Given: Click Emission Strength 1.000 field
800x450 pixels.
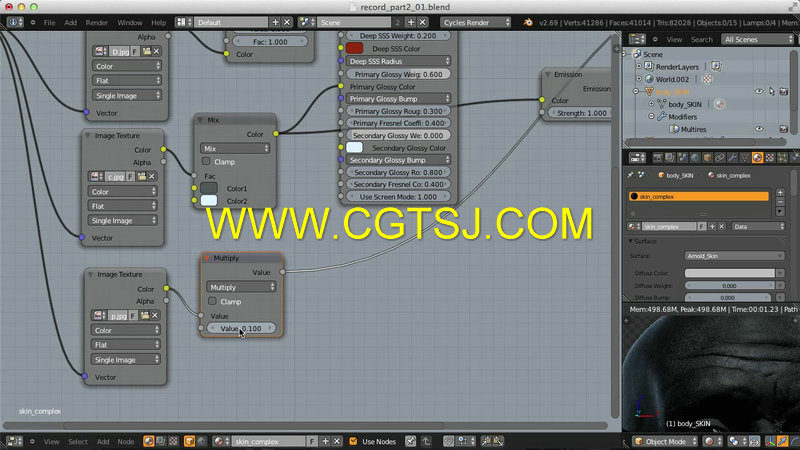Looking at the screenshot, I should click(581, 113).
